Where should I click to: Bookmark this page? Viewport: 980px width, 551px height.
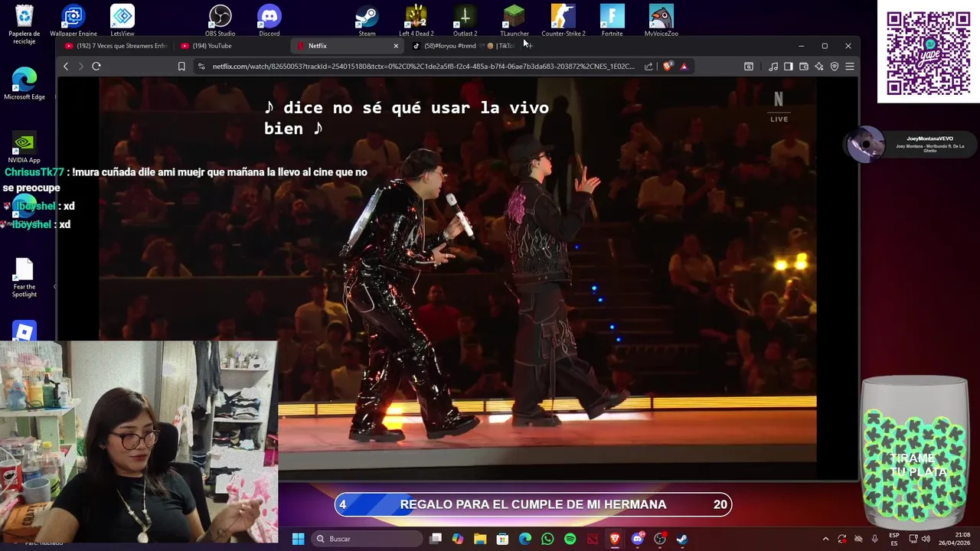pos(181,67)
